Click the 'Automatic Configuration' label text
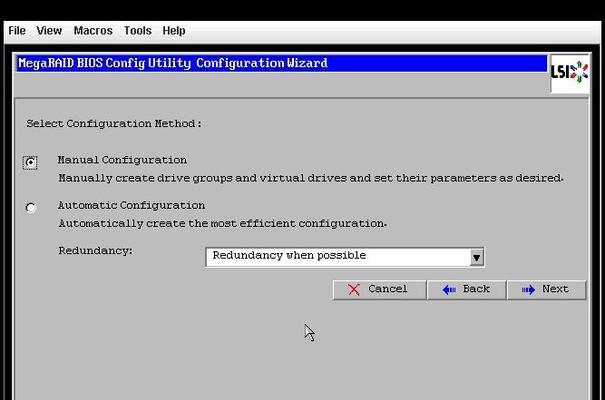Viewport: 605px width, 400px height. click(131, 205)
